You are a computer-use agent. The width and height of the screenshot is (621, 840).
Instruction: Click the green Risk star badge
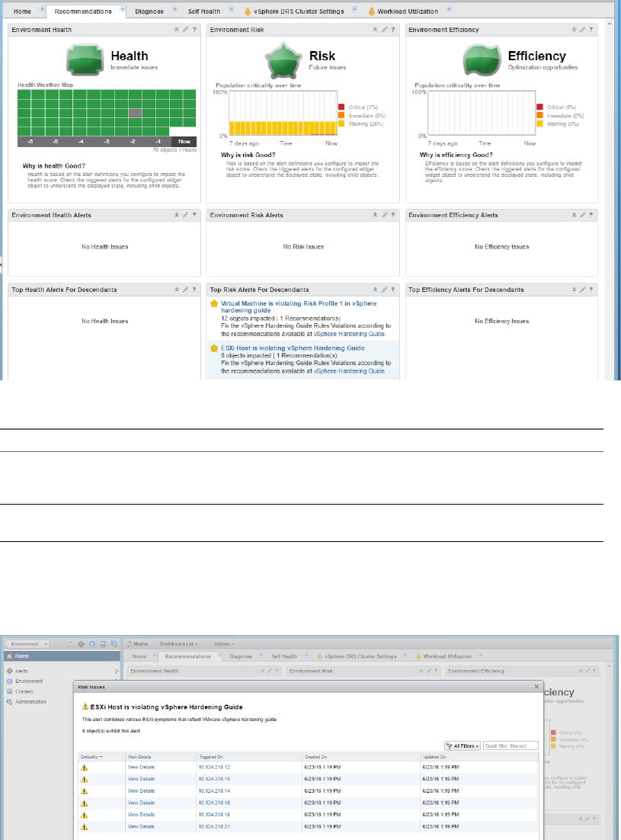[283, 60]
